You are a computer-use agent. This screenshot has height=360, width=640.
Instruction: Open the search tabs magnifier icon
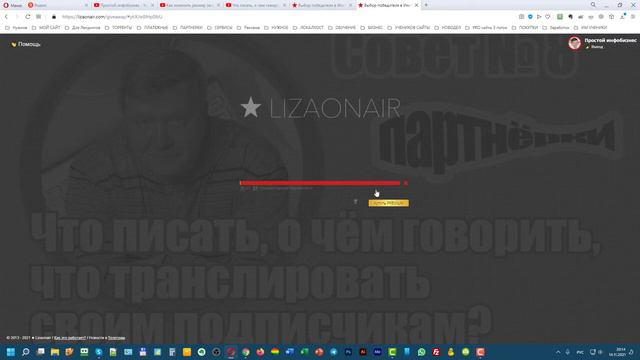[593, 5]
